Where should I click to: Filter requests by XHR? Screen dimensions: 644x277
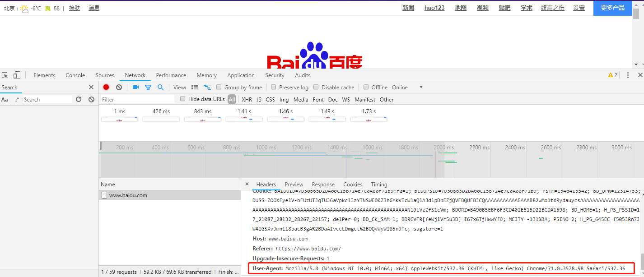(247, 100)
